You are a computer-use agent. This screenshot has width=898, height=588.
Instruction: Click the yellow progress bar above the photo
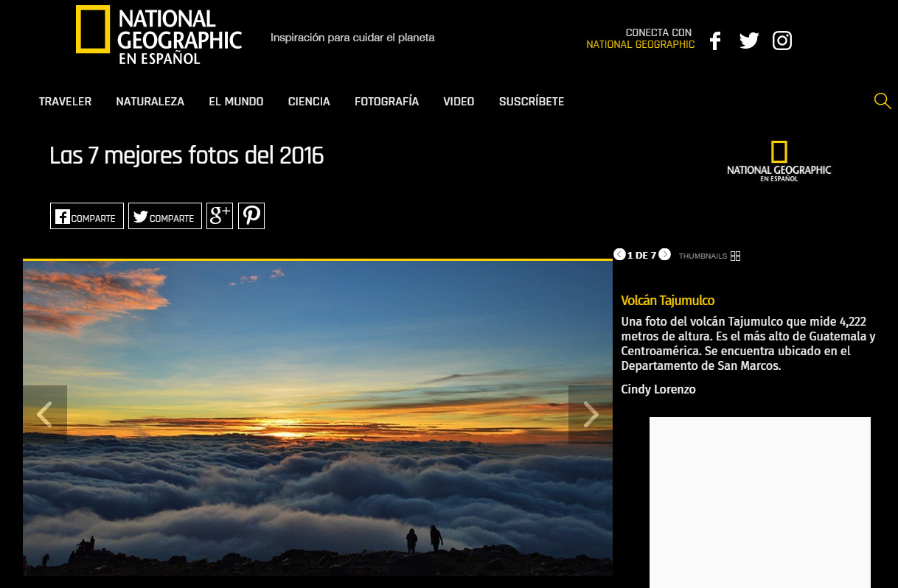pyautogui.click(x=318, y=259)
